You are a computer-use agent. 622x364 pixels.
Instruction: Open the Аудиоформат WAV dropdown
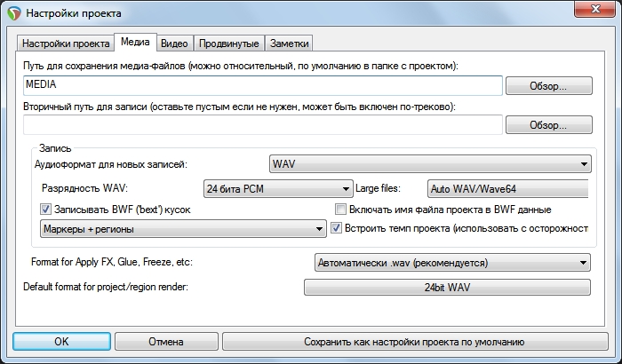click(430, 163)
